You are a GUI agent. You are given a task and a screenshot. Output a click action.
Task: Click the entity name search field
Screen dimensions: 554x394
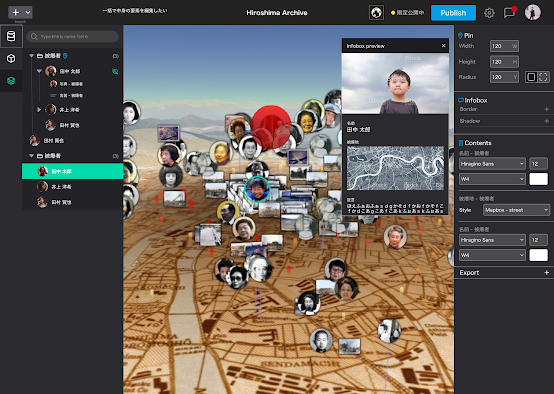(x=72, y=36)
